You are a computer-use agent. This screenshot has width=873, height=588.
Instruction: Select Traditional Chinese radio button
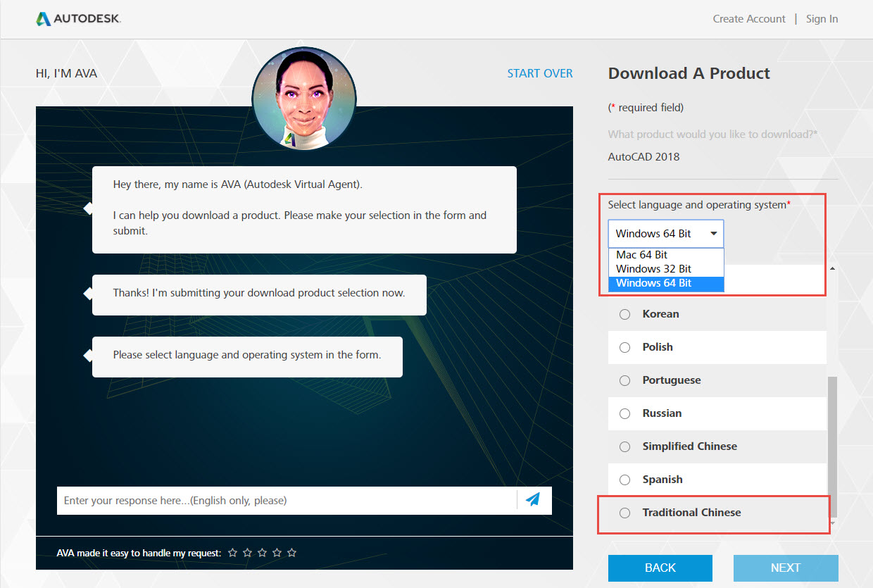click(624, 513)
